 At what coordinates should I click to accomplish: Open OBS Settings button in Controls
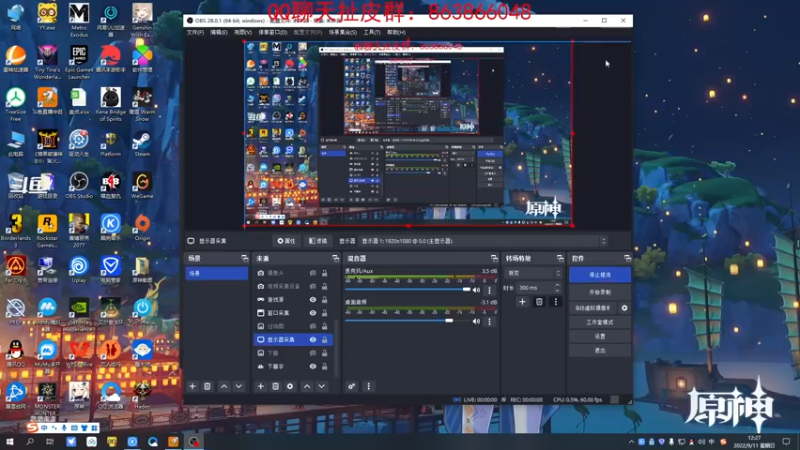tap(600, 336)
